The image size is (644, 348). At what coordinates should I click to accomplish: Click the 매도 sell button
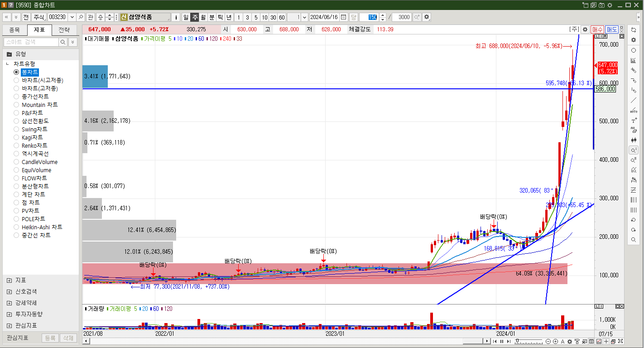point(612,29)
